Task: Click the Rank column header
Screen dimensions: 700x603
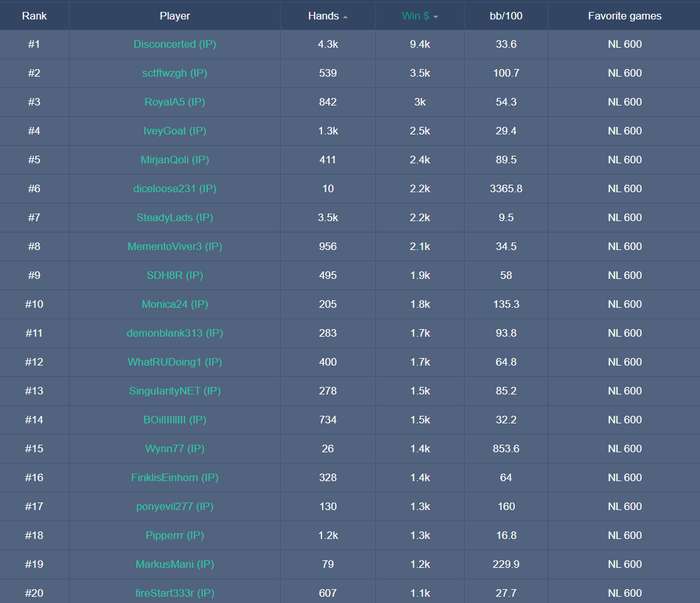Action: point(34,16)
